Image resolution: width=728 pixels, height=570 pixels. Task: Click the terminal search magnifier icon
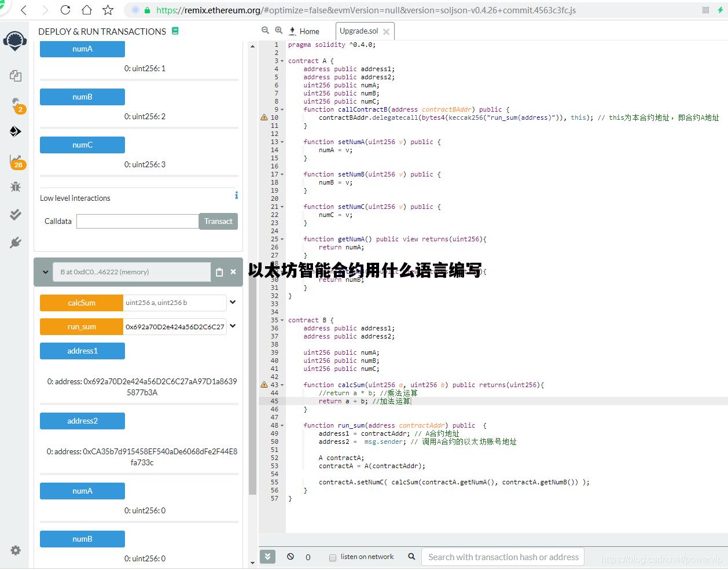pos(411,557)
